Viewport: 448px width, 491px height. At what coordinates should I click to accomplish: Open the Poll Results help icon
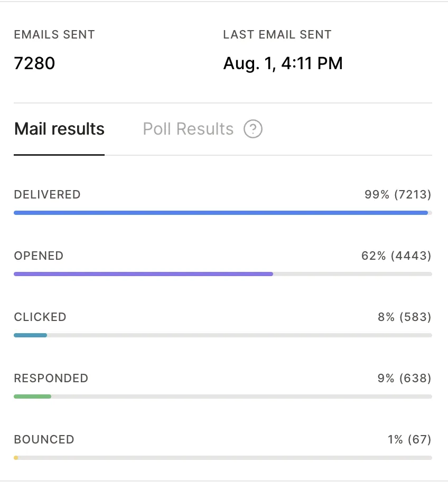[253, 129]
